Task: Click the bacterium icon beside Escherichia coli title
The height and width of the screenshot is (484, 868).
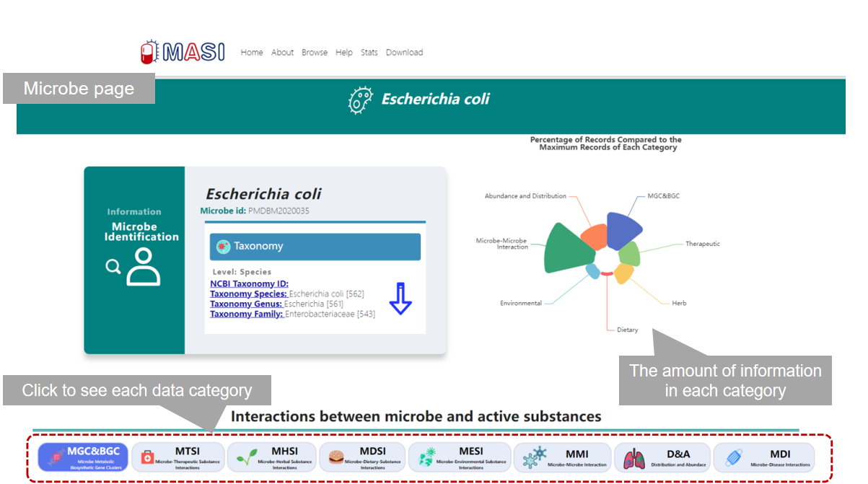Action: point(360,100)
